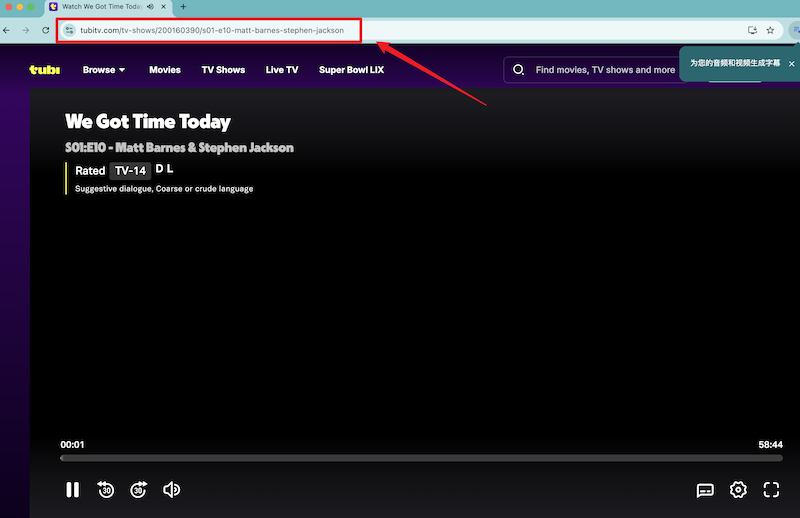Image resolution: width=800 pixels, height=518 pixels.
Task: Click the video progress bar
Action: coord(421,458)
